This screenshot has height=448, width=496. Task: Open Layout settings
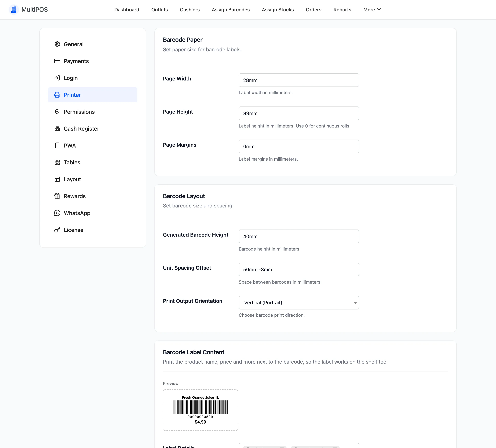93,179
